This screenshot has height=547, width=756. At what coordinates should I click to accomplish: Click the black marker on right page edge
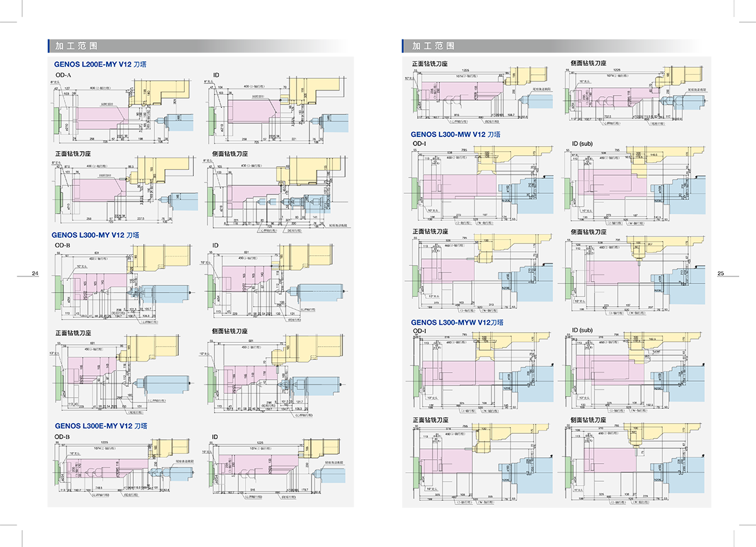click(x=728, y=274)
